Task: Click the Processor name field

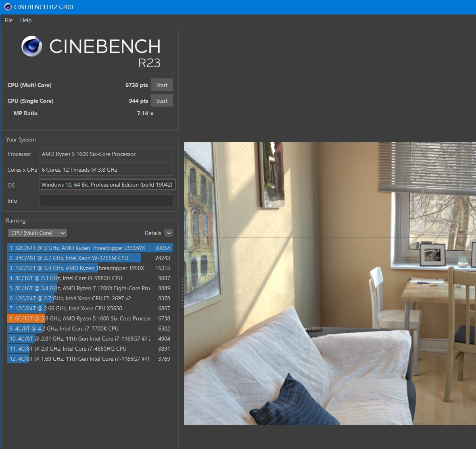Action: tap(106, 154)
